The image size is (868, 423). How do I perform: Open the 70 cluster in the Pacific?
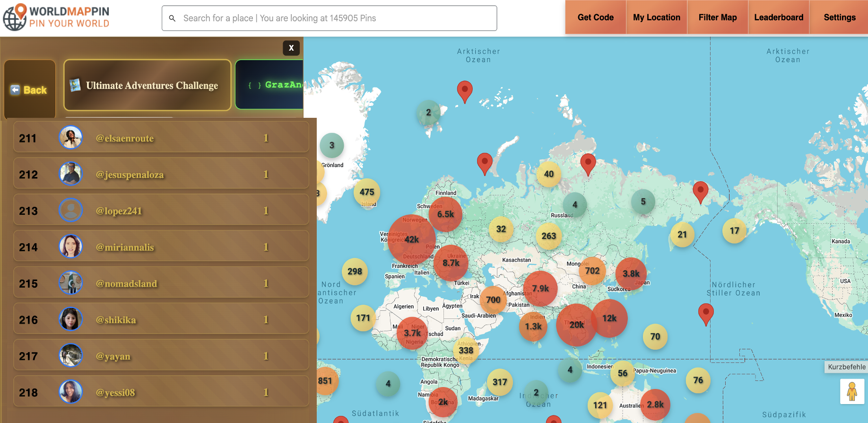point(655,336)
